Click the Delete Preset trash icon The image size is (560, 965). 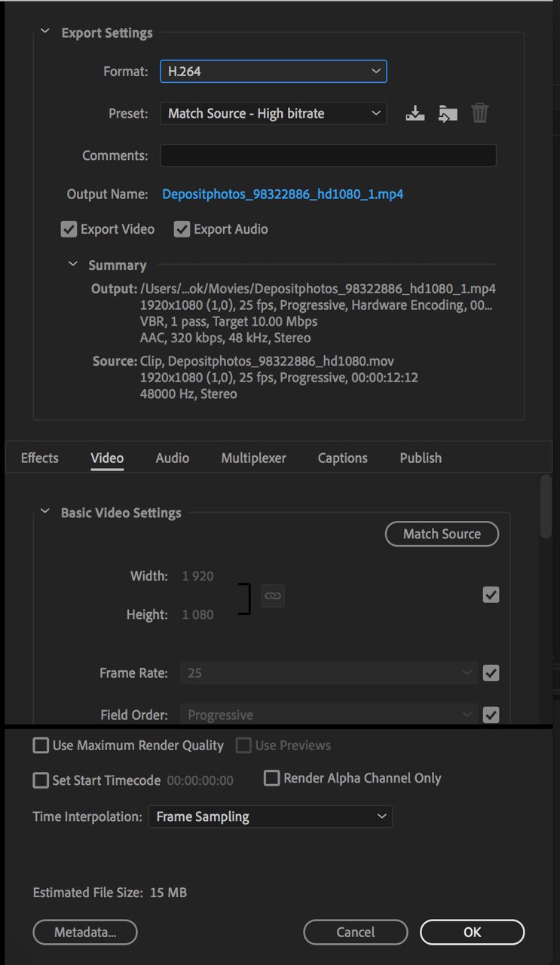coord(480,114)
